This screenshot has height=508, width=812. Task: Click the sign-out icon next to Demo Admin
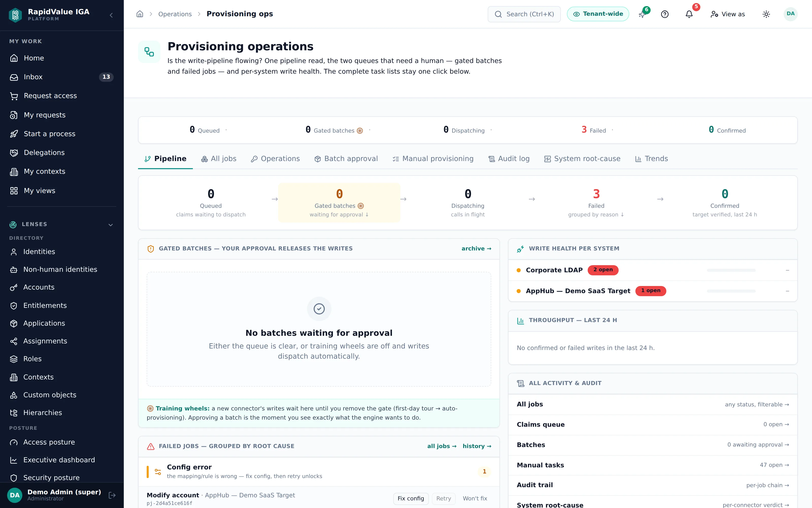112,495
